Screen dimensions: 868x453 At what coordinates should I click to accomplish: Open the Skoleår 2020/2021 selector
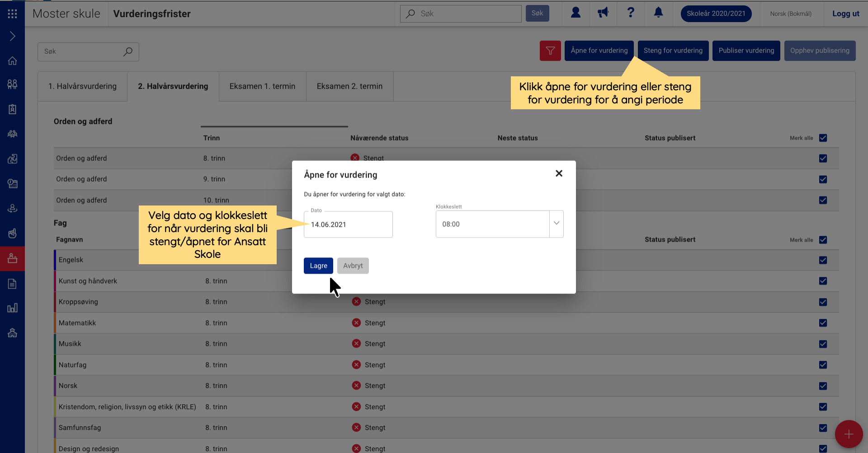point(716,14)
